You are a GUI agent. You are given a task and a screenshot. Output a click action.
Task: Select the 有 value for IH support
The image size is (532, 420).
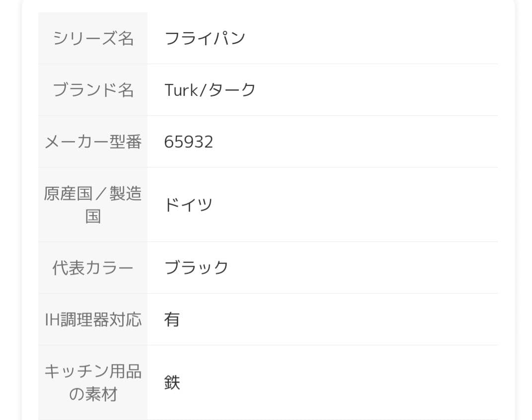click(x=172, y=320)
